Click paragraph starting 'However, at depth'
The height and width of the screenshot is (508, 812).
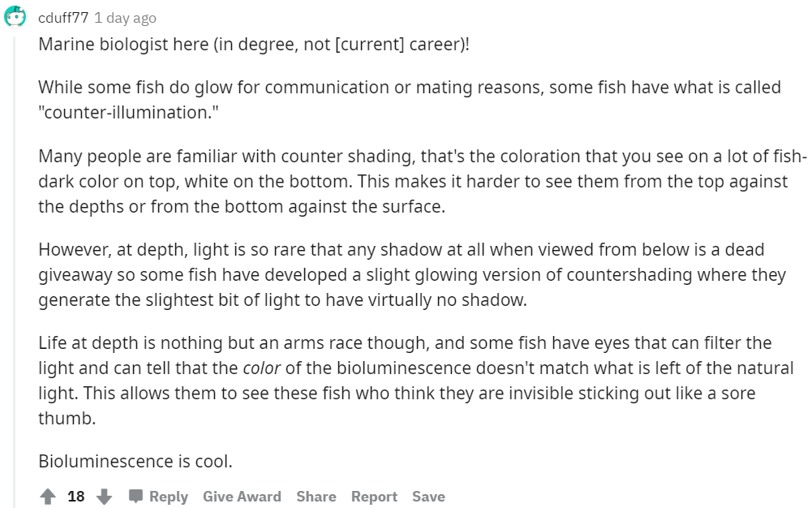point(412,274)
